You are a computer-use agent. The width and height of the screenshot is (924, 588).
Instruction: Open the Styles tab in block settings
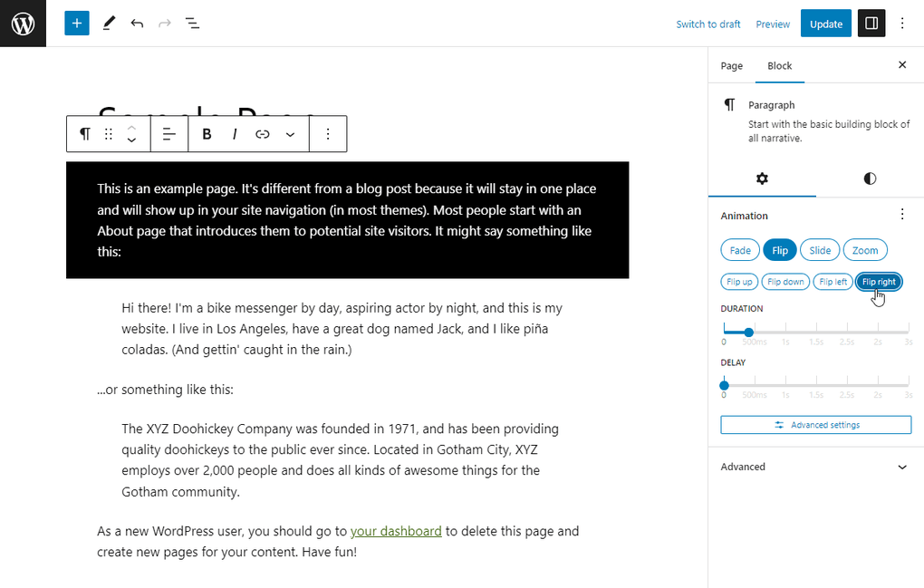coord(869,178)
